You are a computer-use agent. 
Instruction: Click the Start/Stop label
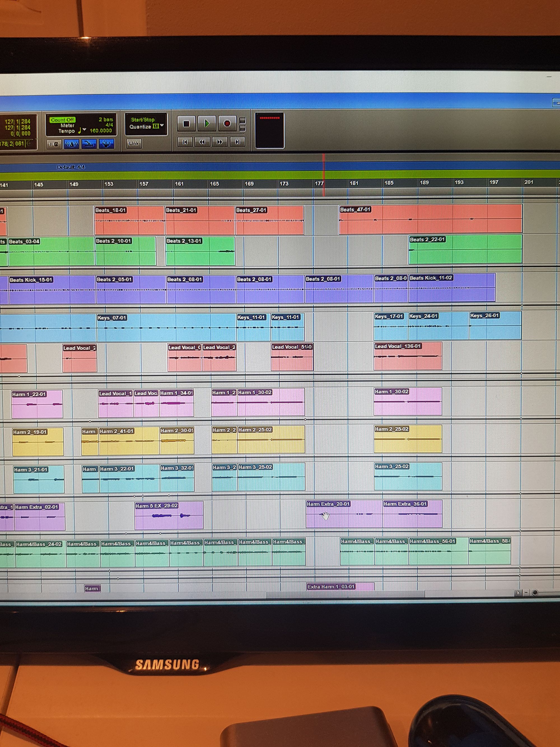coord(143,120)
